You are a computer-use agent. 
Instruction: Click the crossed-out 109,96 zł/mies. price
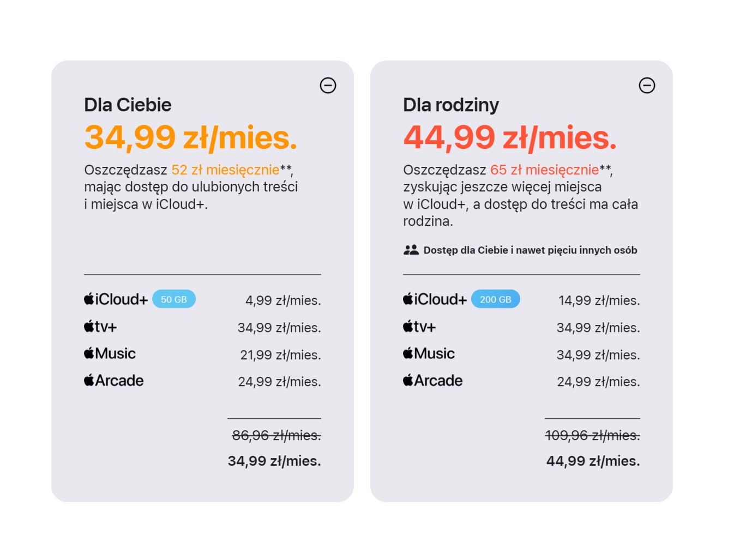pos(592,435)
